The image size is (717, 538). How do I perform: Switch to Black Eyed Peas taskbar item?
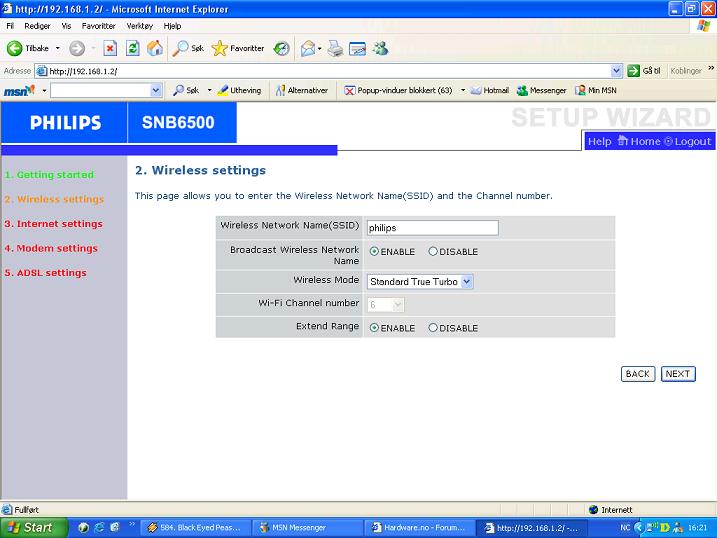pyautogui.click(x=195, y=527)
